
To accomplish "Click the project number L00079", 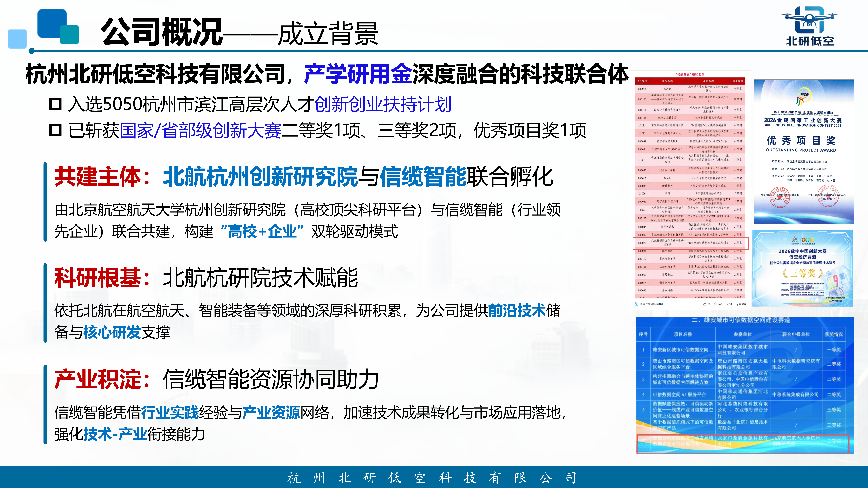I will pos(642,243).
